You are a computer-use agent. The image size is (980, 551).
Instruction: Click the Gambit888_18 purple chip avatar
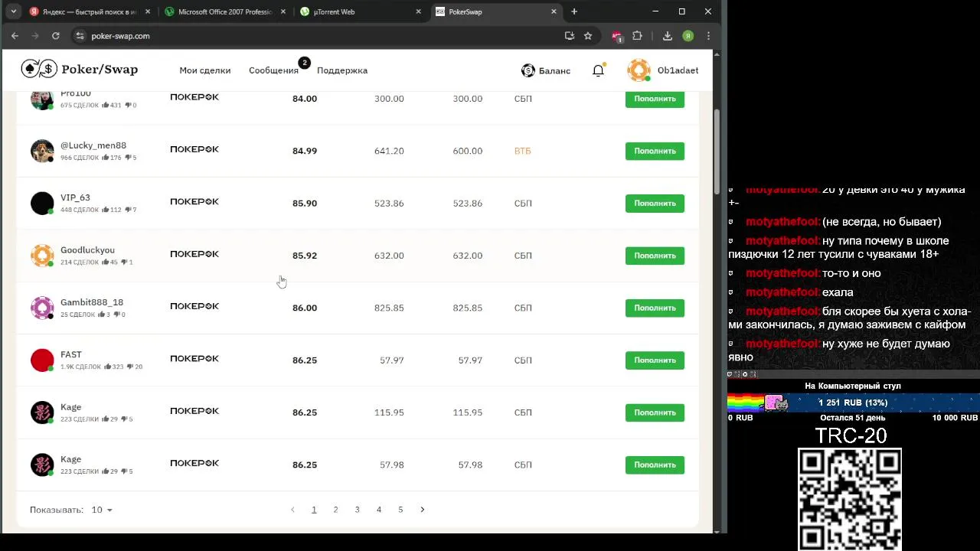pos(42,308)
